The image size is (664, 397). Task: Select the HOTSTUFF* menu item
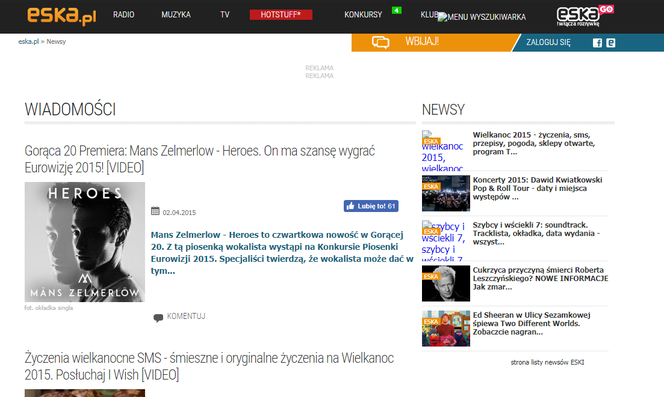[281, 15]
